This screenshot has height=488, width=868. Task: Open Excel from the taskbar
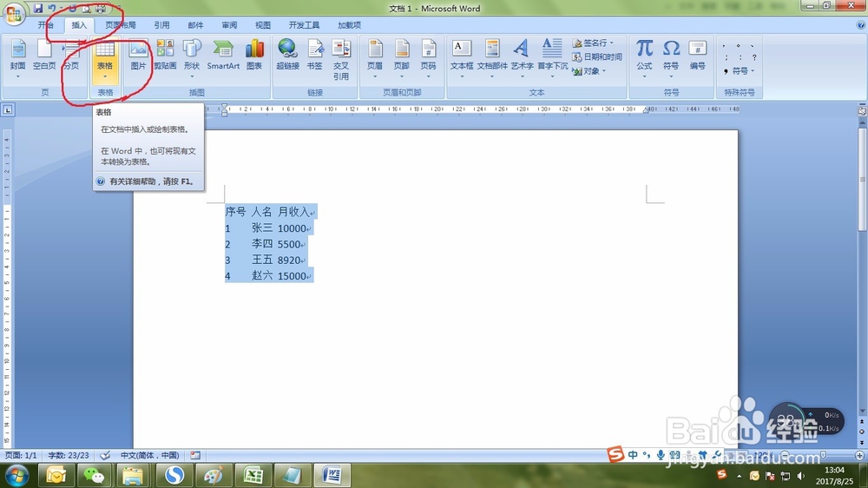pyautogui.click(x=253, y=475)
